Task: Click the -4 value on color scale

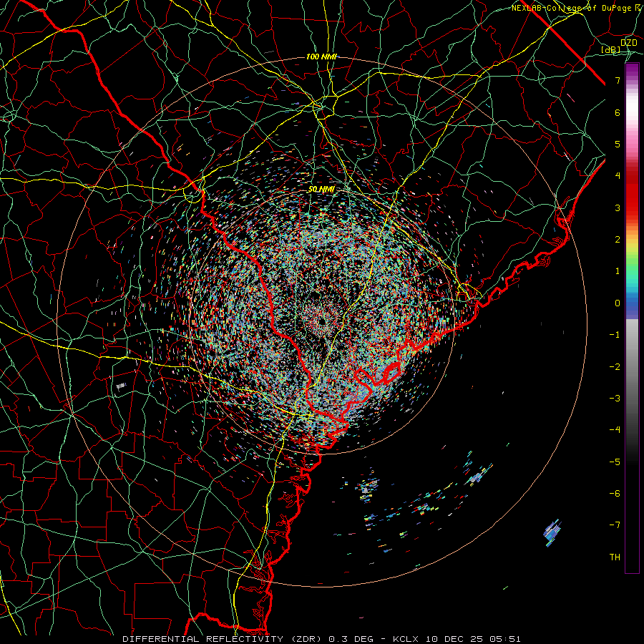Action: pyautogui.click(x=615, y=430)
